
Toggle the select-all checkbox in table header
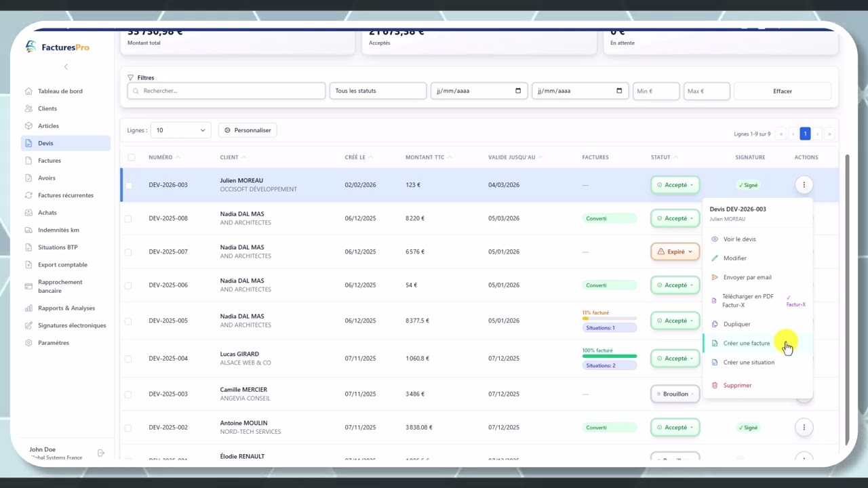coord(132,157)
